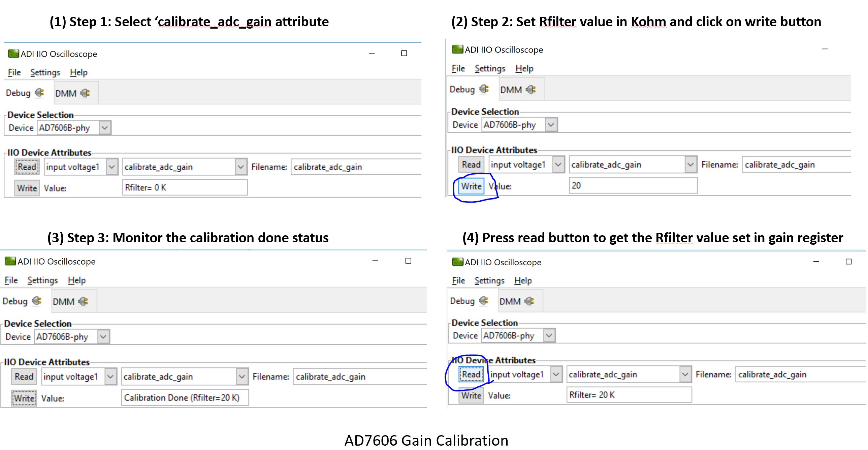Click the Write button in Step 3 window
The height and width of the screenshot is (450, 868).
[24, 398]
